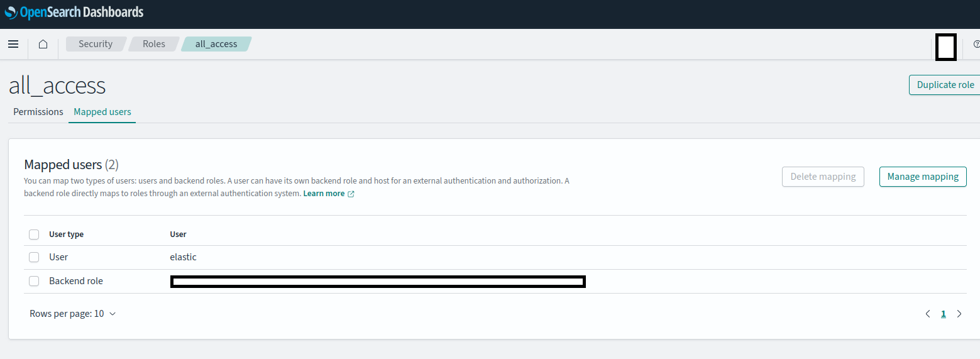Sort by User type column header
This screenshot has height=359, width=980.
coord(66,235)
